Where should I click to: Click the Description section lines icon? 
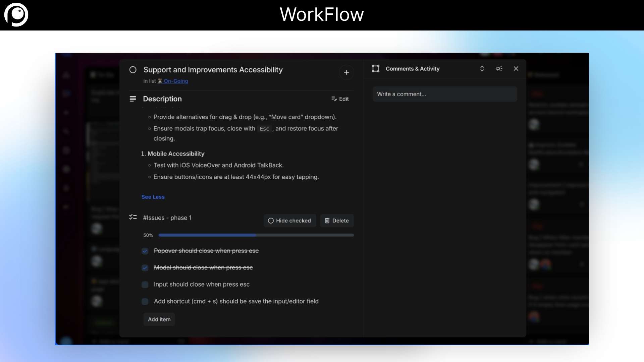point(133,99)
